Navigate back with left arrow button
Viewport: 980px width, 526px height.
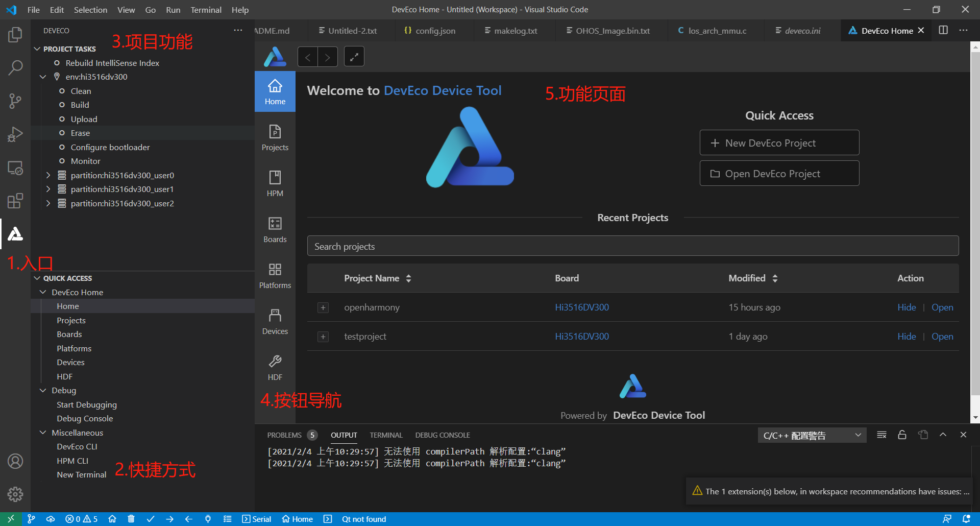pos(308,57)
